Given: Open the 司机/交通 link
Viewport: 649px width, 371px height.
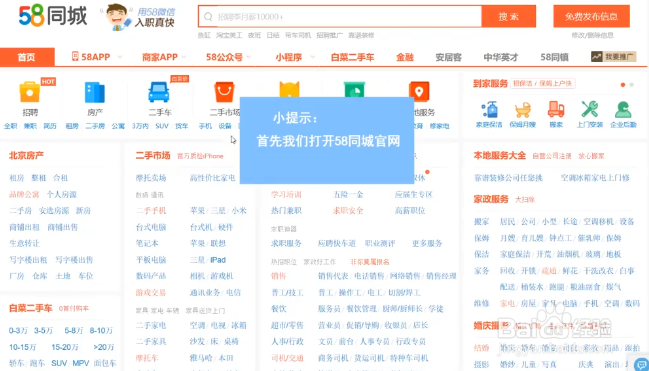Looking at the screenshot, I should pyautogui.click(x=287, y=358).
